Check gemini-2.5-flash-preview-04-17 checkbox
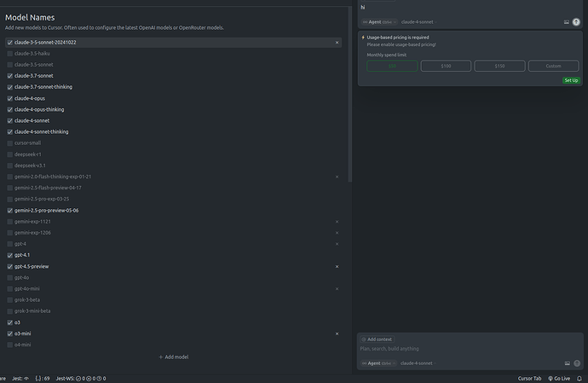Viewport: 588px width, 383px height. pos(9,188)
